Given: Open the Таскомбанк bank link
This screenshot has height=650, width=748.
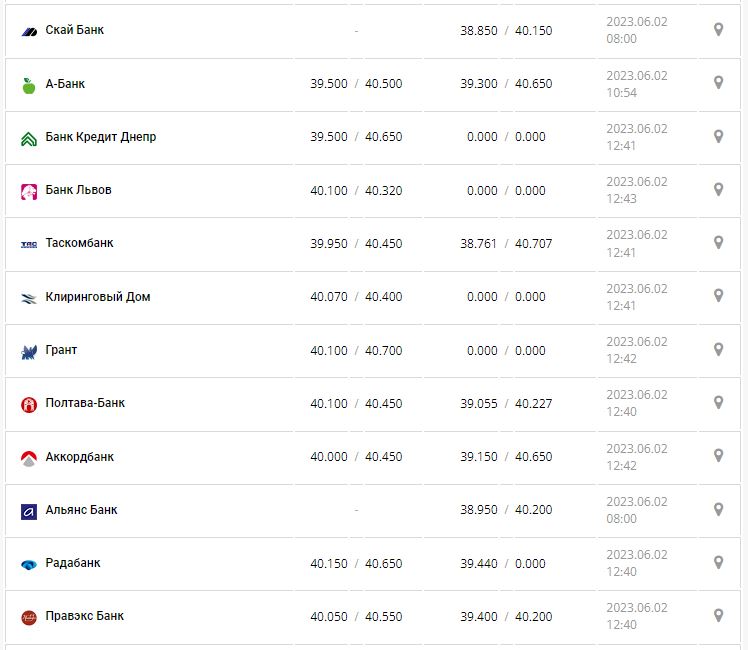Looking at the screenshot, I should pos(79,243).
